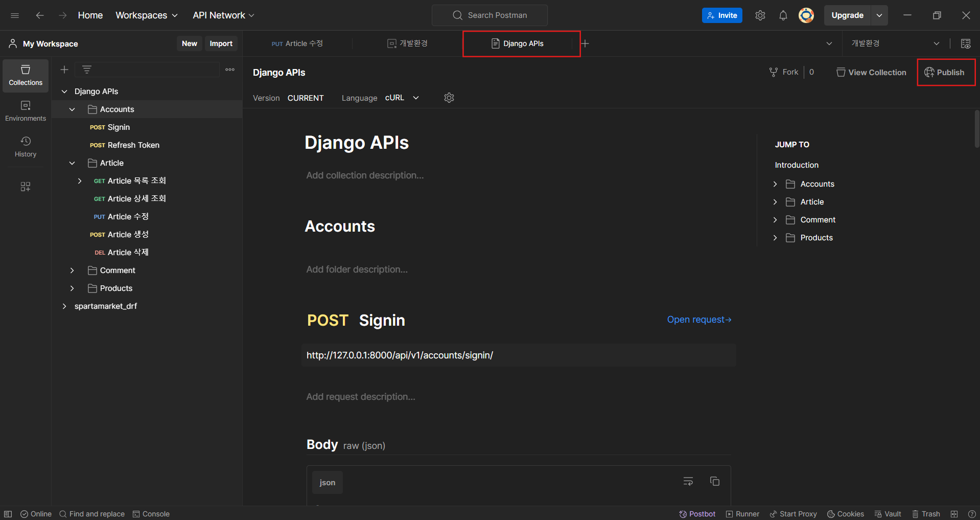
Task: Click Add collection description field
Action: pos(365,175)
